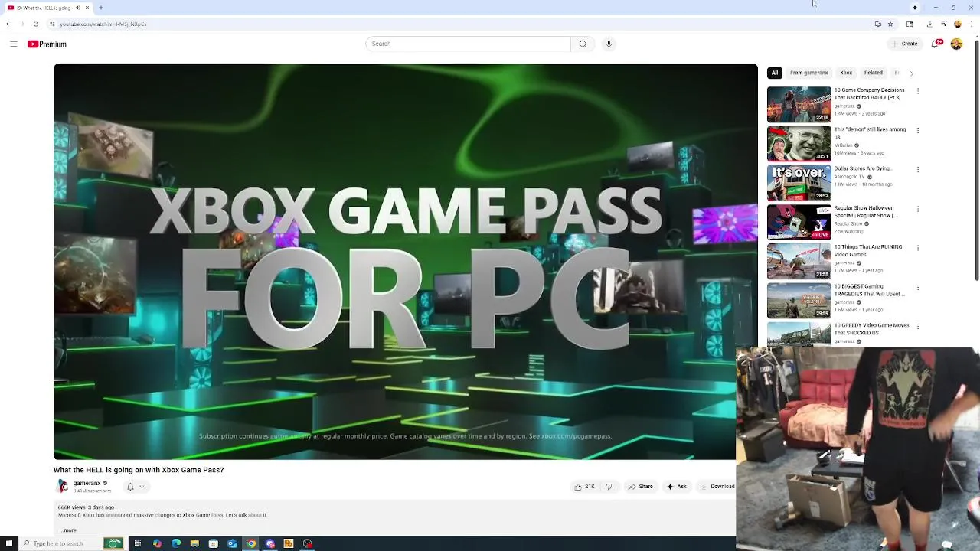
Task: Open gameranx channel avatar
Action: [63, 486]
